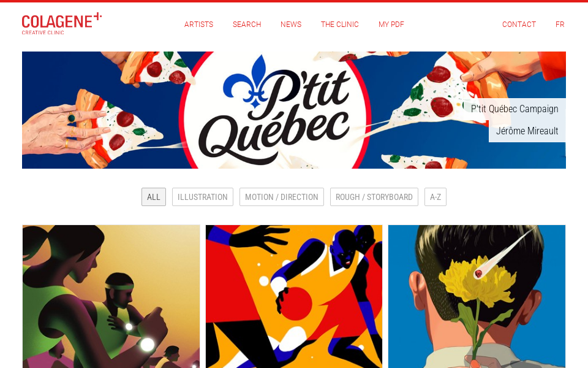Filter artists by Illustration
Viewport: 588px width, 368px height.
click(x=203, y=197)
